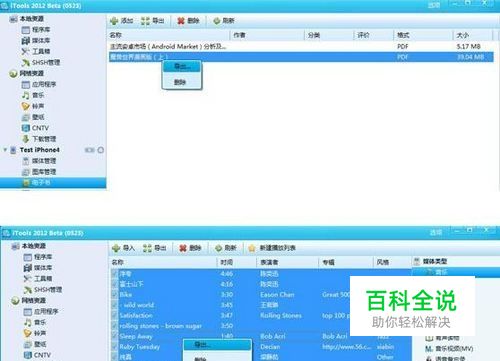Open 音乐 music note in top window sidebar
The image size is (500, 361).
point(25,95)
